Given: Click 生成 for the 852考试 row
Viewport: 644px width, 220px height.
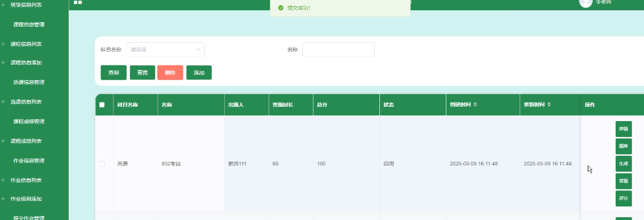Looking at the screenshot, I should [624, 164].
